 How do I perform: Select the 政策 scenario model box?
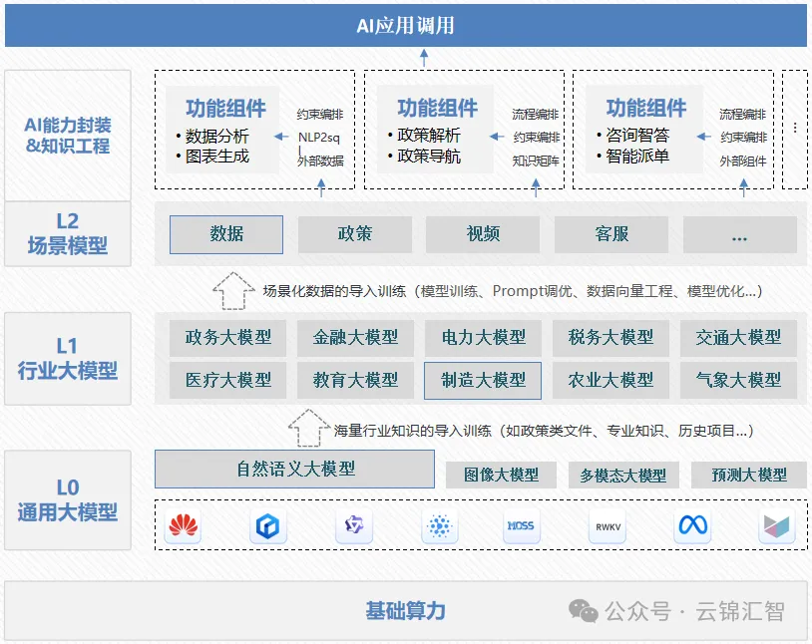[355, 234]
